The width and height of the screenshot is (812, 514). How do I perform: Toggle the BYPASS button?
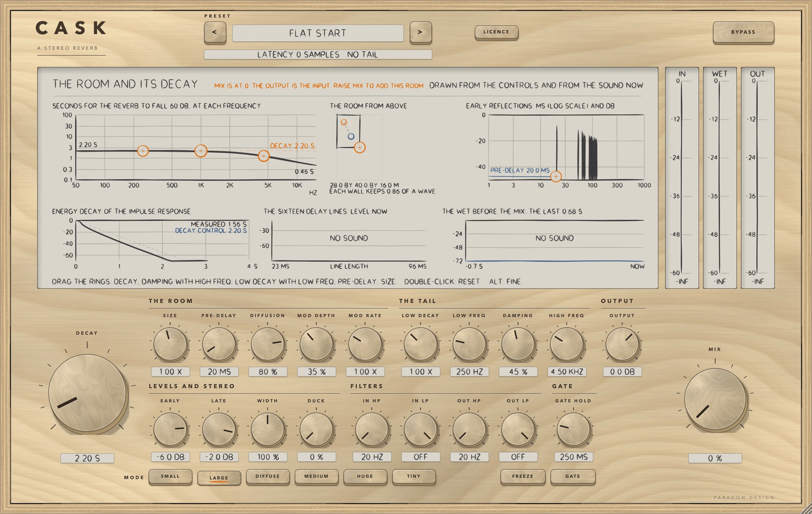[743, 32]
